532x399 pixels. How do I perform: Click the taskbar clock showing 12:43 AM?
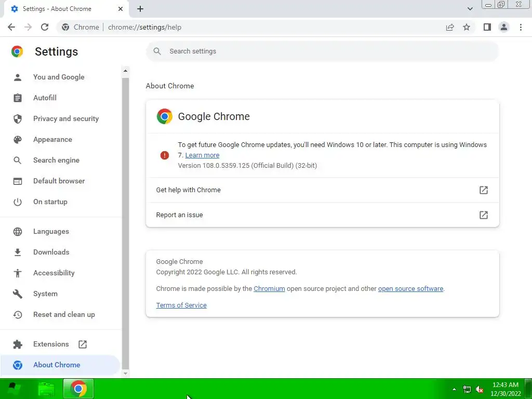tap(506, 389)
